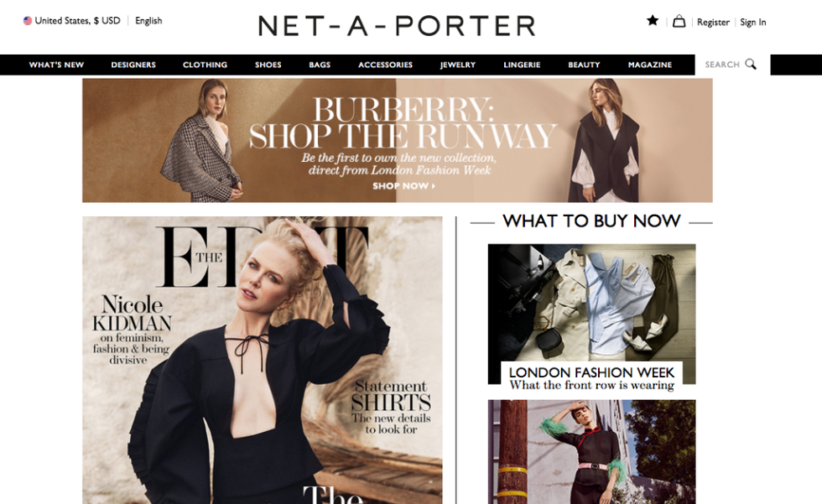This screenshot has width=822, height=504.
Task: Open The Edit Nicole Kidman cover
Action: (262, 361)
